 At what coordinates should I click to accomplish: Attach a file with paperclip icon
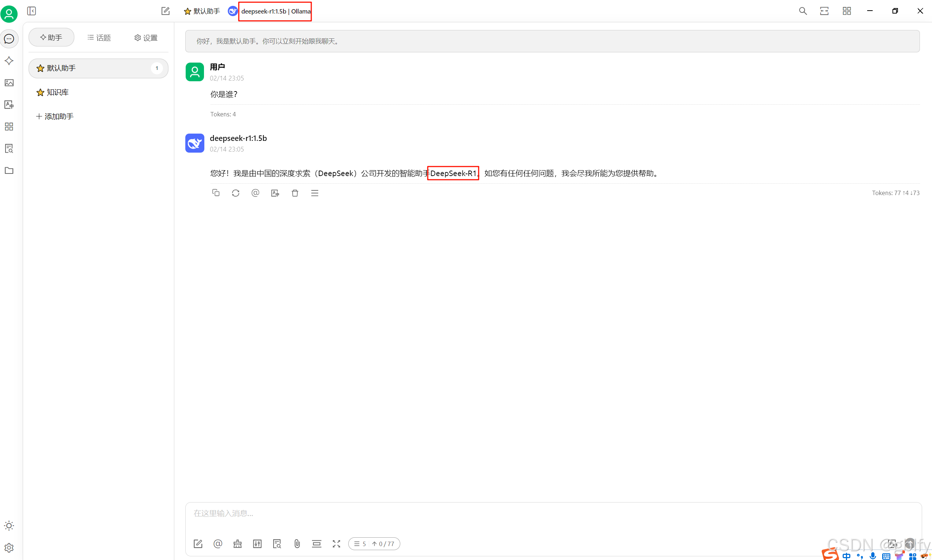point(297,544)
